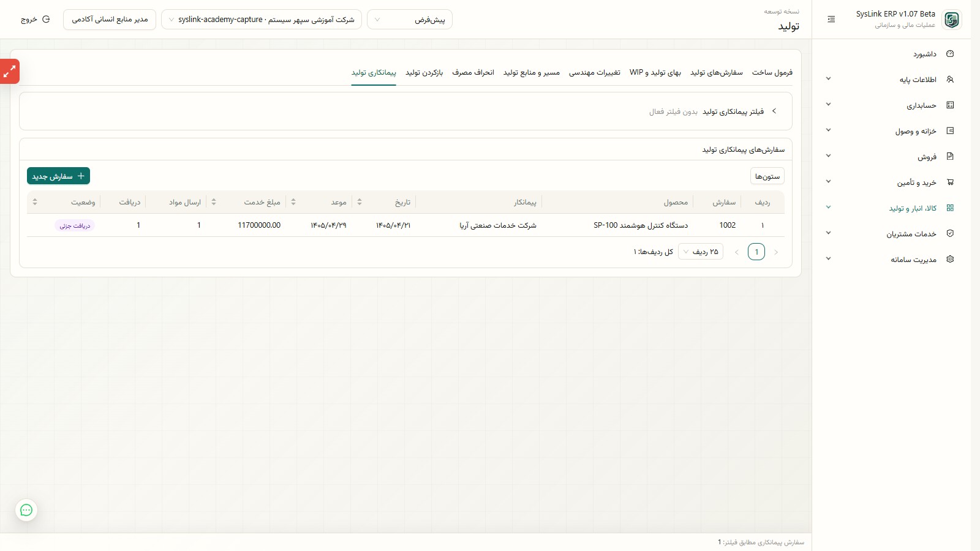Expand the فروش menu chevron
Screen dimensions: 980x551
pos(828,156)
